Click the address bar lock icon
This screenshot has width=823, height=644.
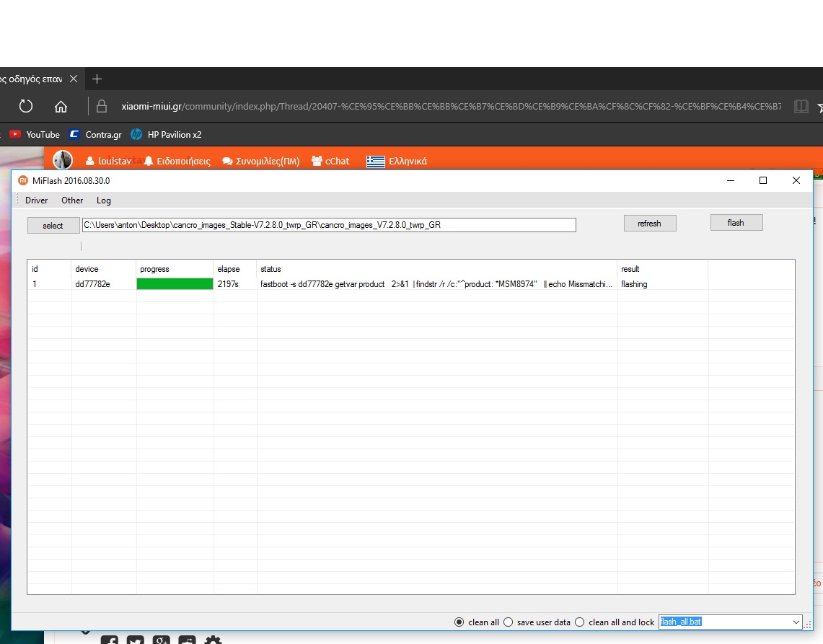click(102, 107)
